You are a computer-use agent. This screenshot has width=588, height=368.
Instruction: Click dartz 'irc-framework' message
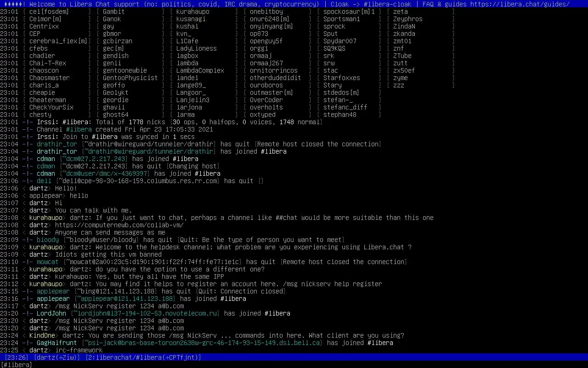[x=51, y=350]
